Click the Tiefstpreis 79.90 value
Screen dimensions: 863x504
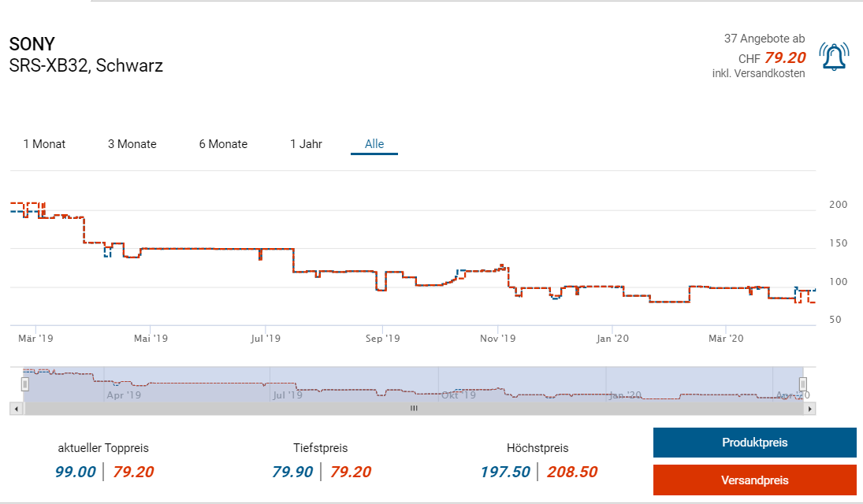(x=292, y=472)
